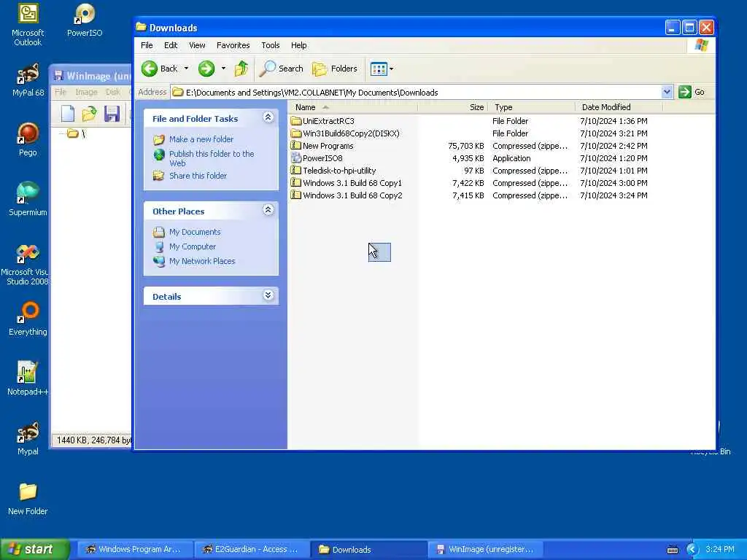Click Make a new folder
Screen dimensions: 747x560
point(201,139)
